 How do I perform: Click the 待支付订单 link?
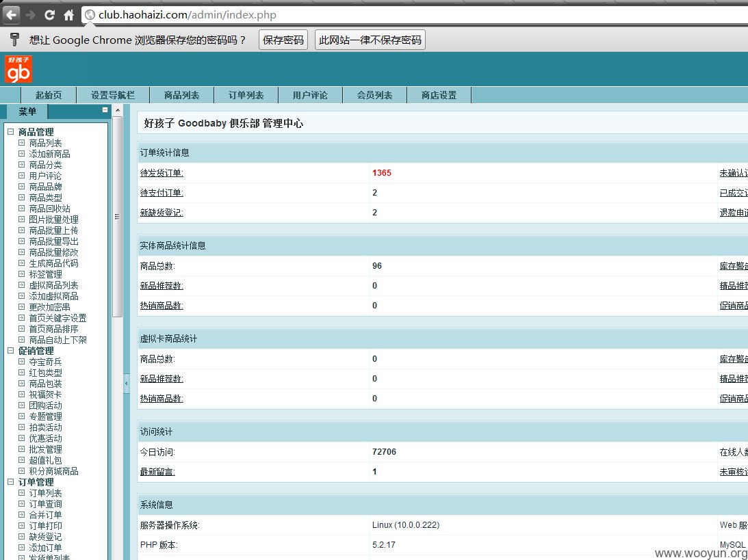pyautogui.click(x=162, y=193)
